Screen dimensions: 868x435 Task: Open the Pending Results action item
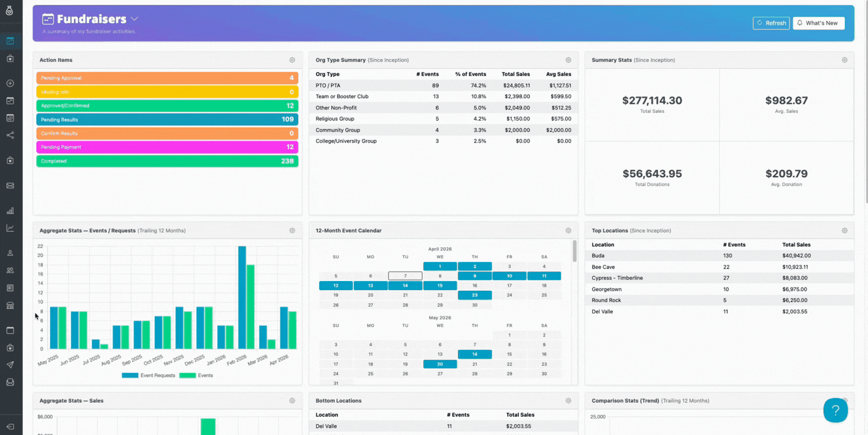[x=167, y=119]
